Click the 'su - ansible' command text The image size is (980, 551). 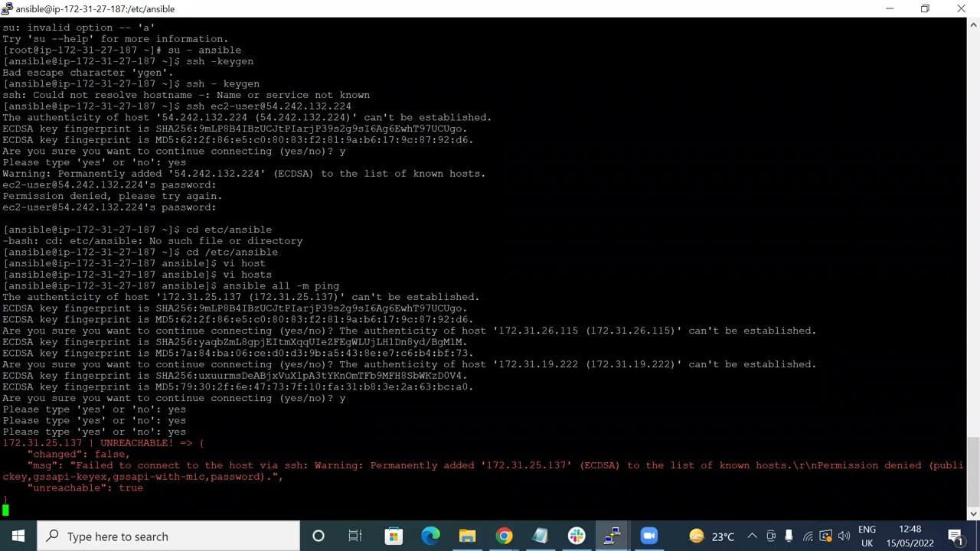(x=204, y=50)
